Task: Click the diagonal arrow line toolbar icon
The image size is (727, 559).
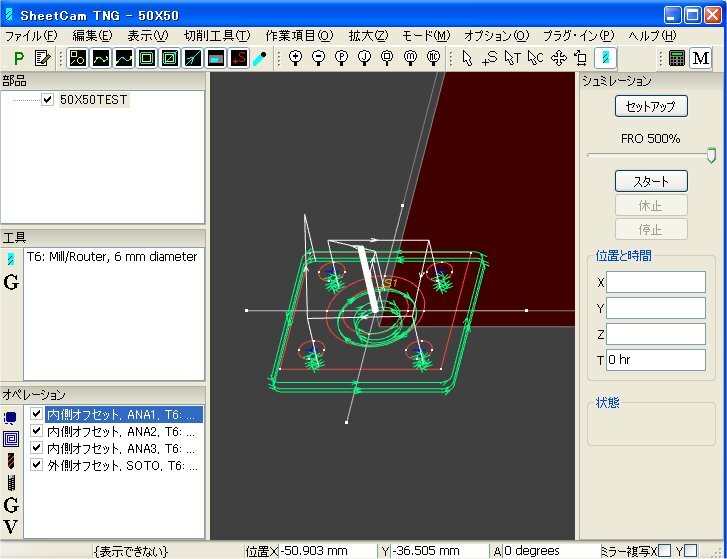Action: click(193, 58)
